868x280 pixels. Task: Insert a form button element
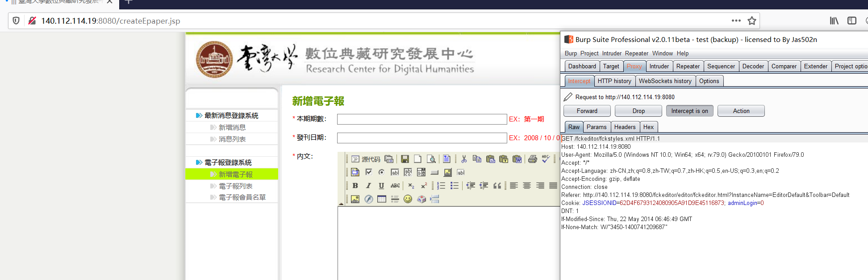point(434,172)
